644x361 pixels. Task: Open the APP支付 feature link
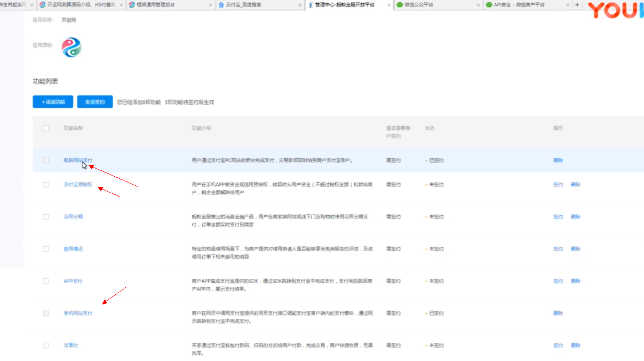click(73, 281)
